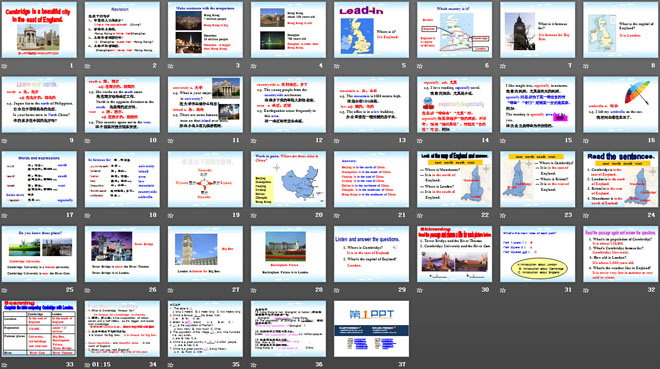660x369 pixels.
Task: Click the animation star icon under slide 36
Action: tap(254, 365)
